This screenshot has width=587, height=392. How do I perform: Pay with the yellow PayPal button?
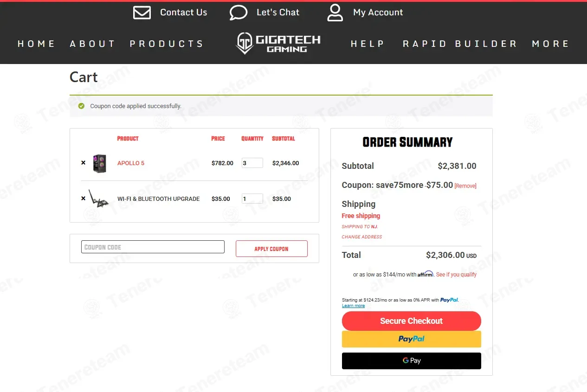click(x=412, y=339)
